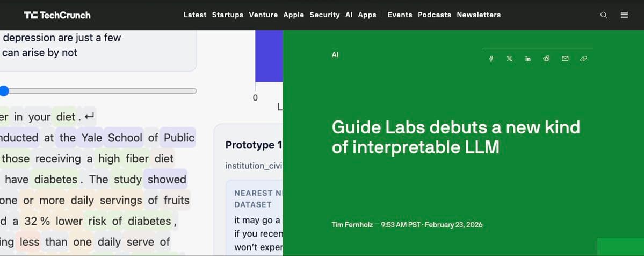Share article on LinkedIn
This screenshot has height=256, width=644.
tap(528, 59)
